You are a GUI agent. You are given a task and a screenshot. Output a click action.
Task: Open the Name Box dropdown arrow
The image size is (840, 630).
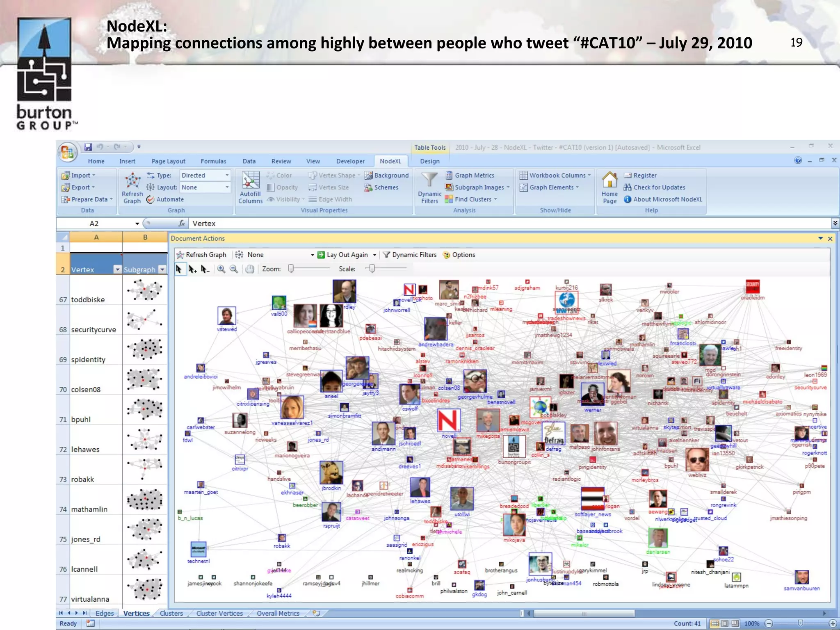137,224
